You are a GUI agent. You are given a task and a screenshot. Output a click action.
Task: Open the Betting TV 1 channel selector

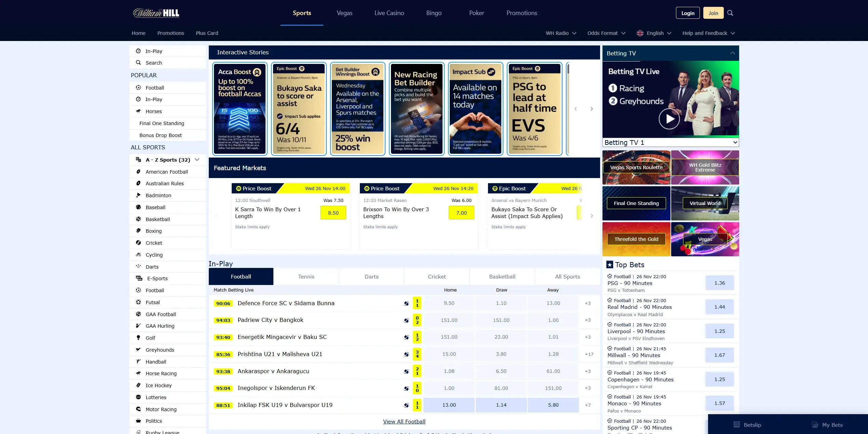(670, 142)
